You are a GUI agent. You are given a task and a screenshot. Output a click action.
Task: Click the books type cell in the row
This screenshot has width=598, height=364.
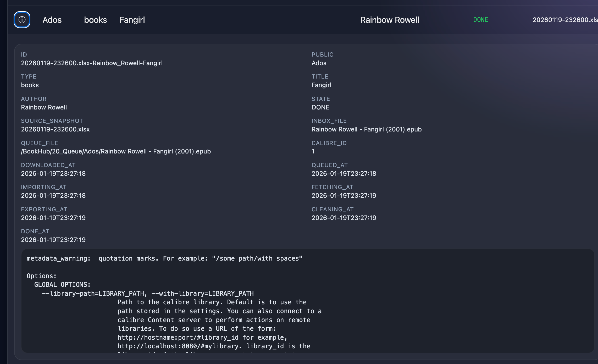[x=95, y=20]
